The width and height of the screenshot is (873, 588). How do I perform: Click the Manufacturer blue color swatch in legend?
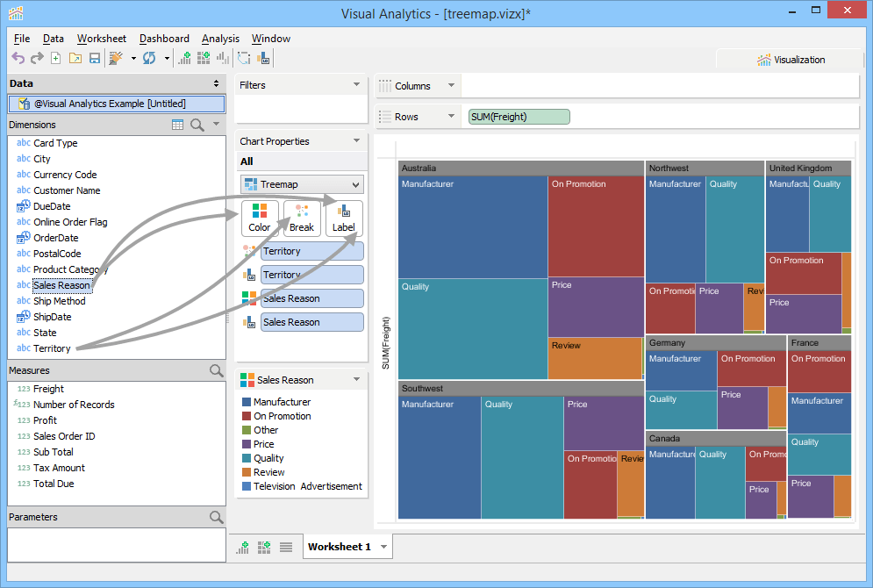pos(248,402)
